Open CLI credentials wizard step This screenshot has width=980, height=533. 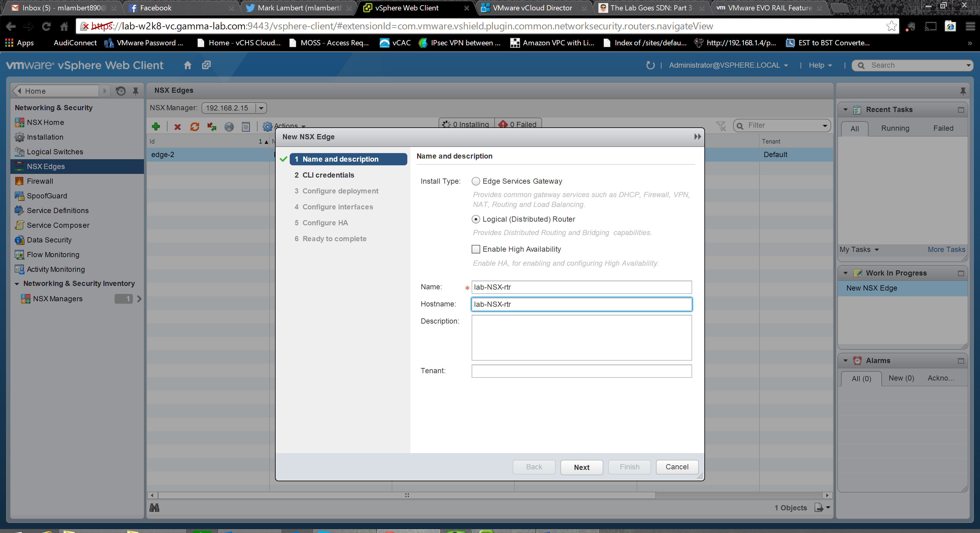coord(328,175)
